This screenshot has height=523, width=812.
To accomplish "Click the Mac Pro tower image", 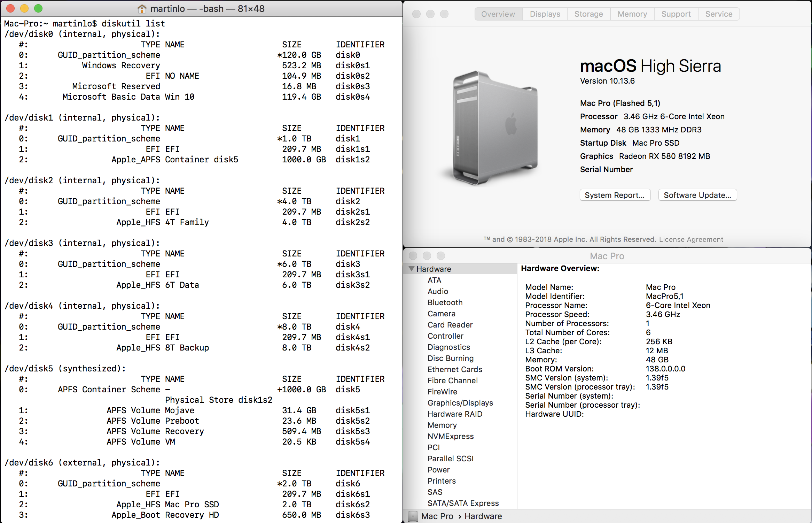I will [x=495, y=128].
